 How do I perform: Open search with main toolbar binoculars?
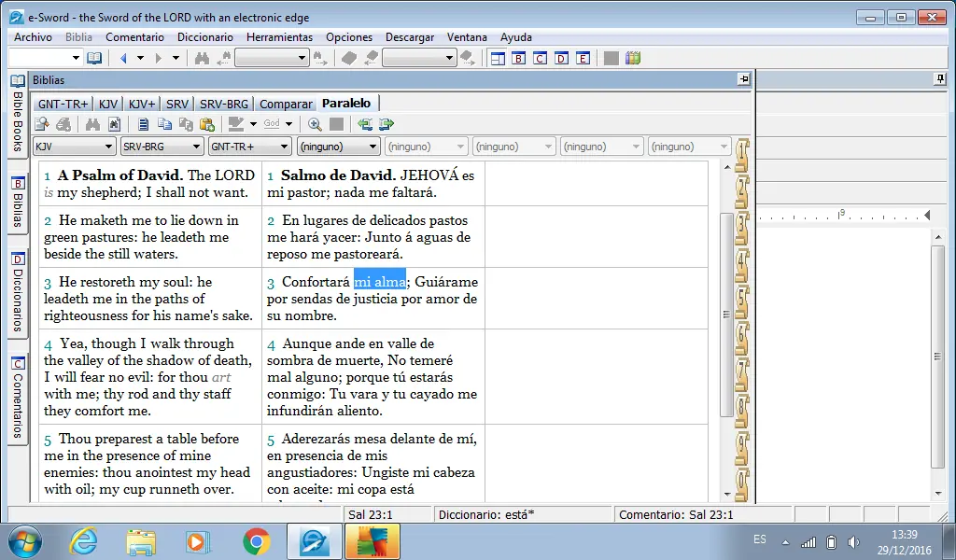pos(202,59)
